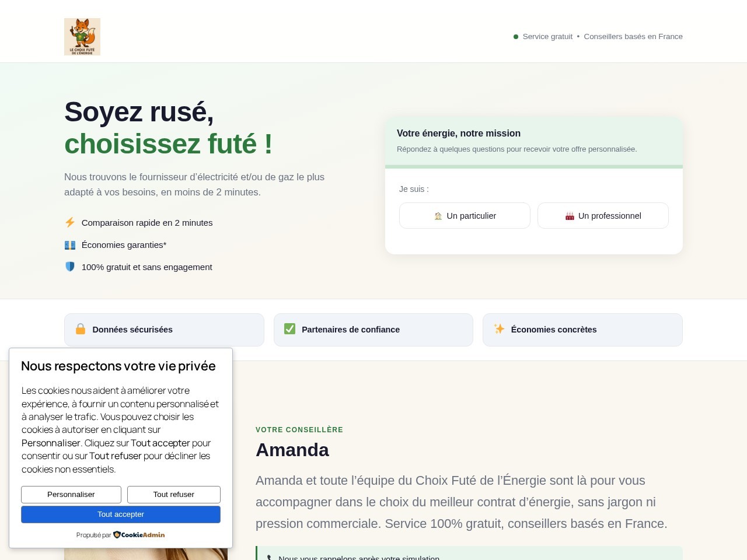Click the Amanda heading
The image size is (747, 560).
coord(292,450)
